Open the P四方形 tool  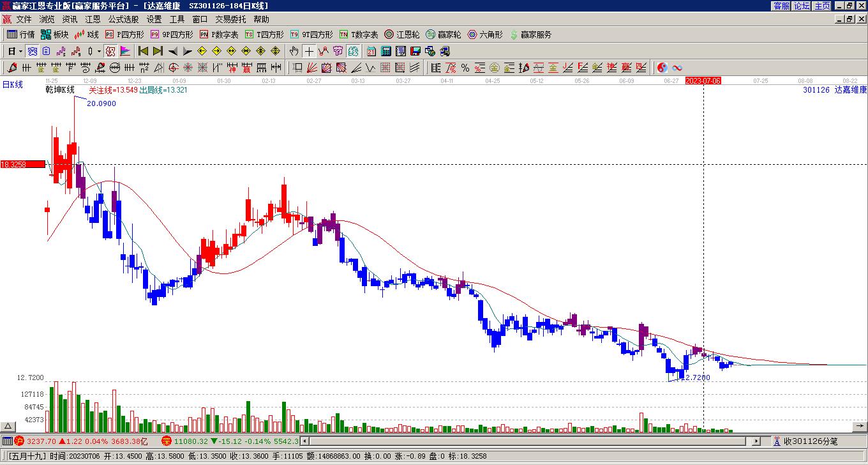[x=124, y=34]
